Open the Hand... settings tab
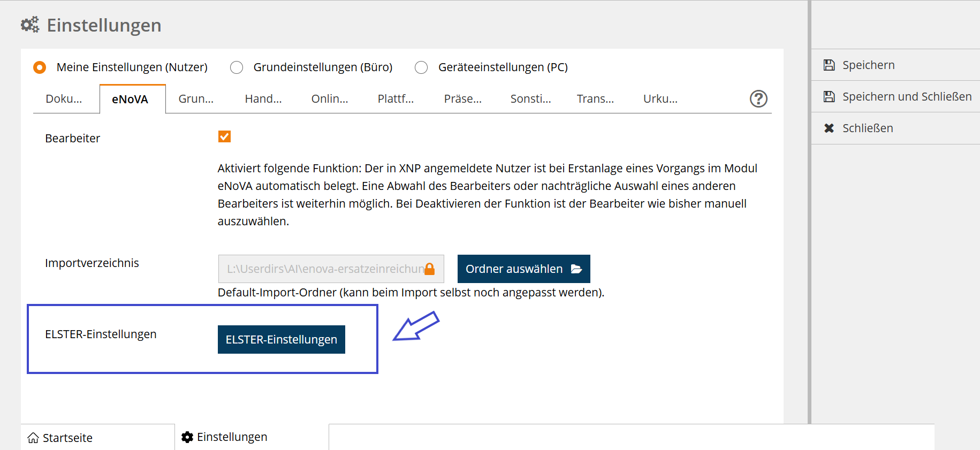The image size is (980, 450). pyautogui.click(x=263, y=99)
